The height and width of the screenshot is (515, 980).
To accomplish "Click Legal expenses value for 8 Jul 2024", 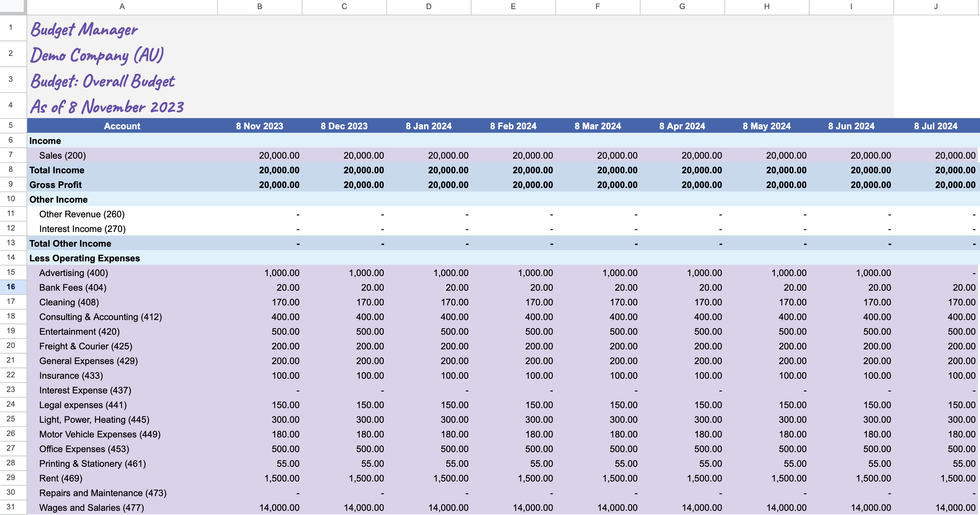I will click(x=936, y=405).
